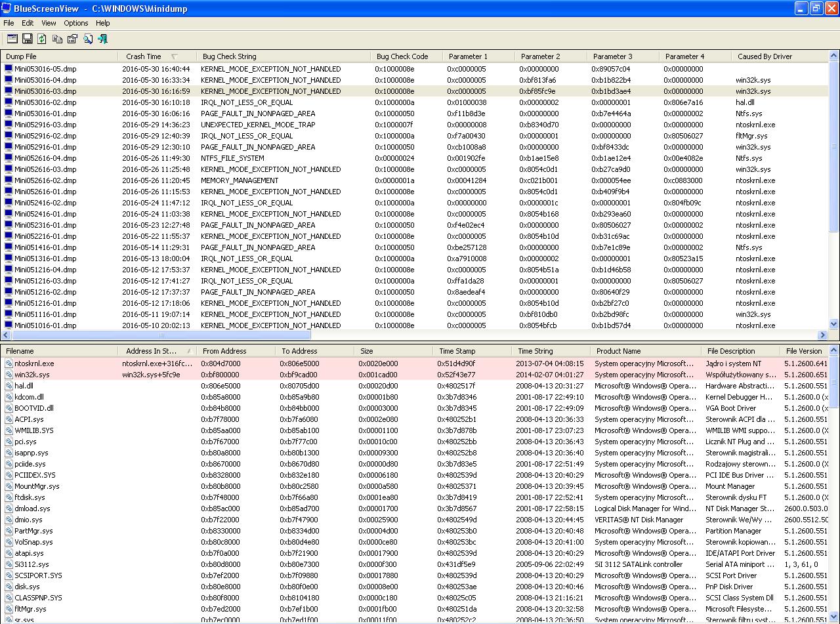Click upper pane scrollbar down arrow
Viewport: 840px width, 624px height.
point(834,324)
